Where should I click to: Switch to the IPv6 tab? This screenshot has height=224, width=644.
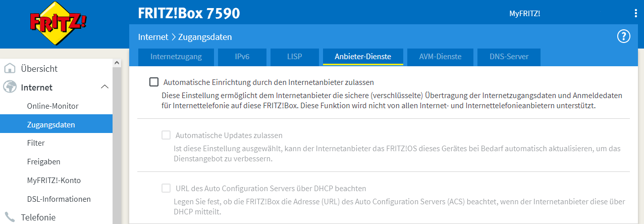(242, 57)
